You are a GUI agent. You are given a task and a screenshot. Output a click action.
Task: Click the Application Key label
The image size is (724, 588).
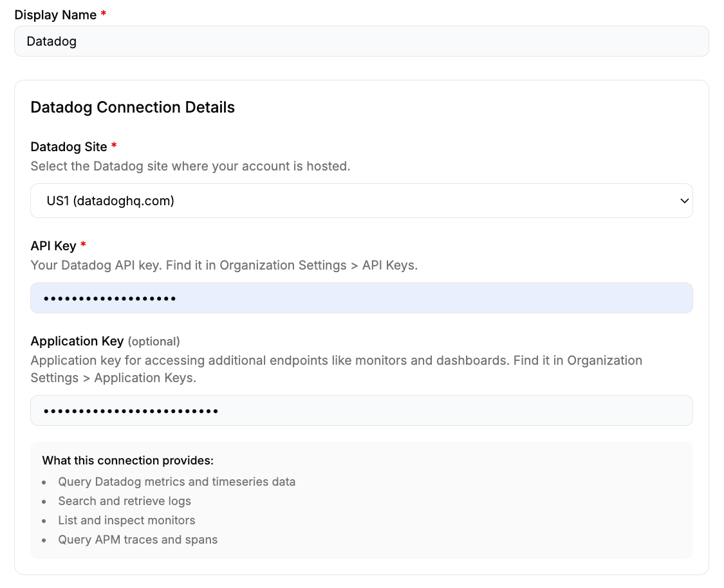(x=77, y=341)
